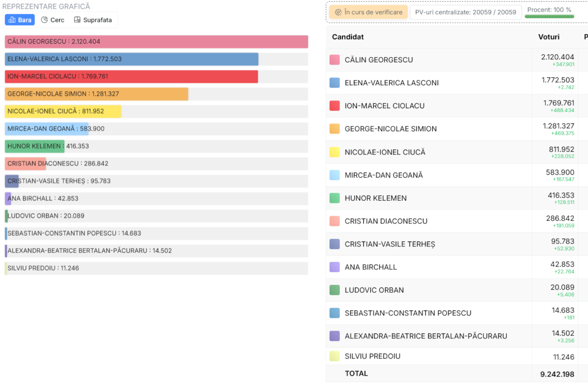Click the green swatch beside Hunor Kelemen
Image resolution: width=588 pixels, height=392 pixels.
pos(335,198)
